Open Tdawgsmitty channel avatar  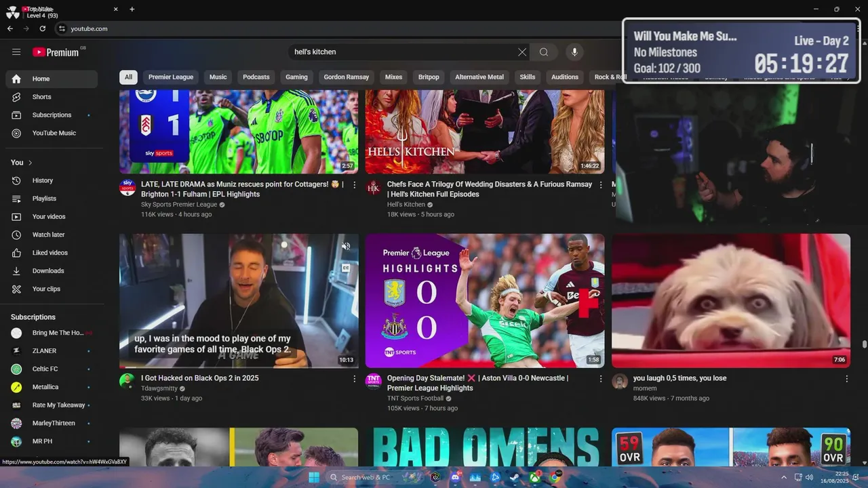pos(127,381)
